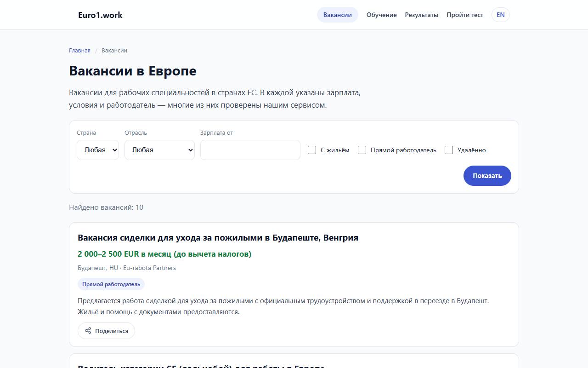Click the Прямой работодатель tag on the vacancy card
Screen dimensions: 588x368
(x=111, y=284)
